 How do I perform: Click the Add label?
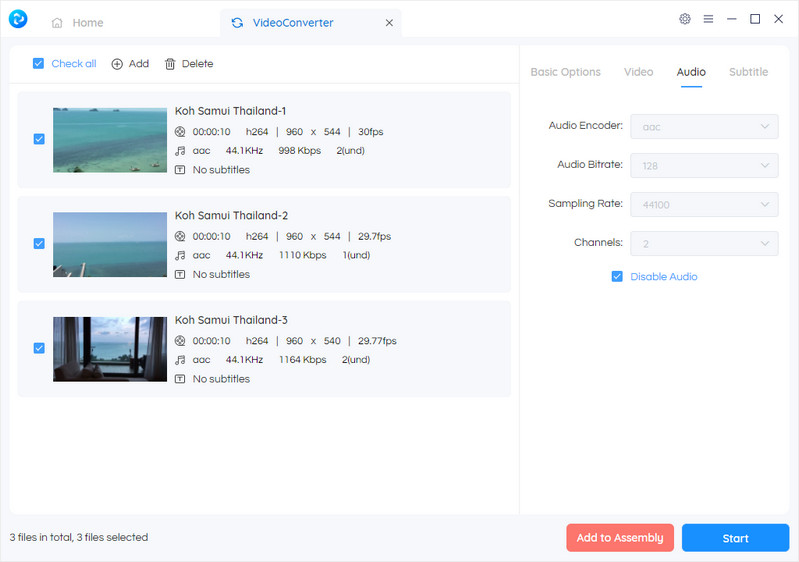tap(139, 64)
